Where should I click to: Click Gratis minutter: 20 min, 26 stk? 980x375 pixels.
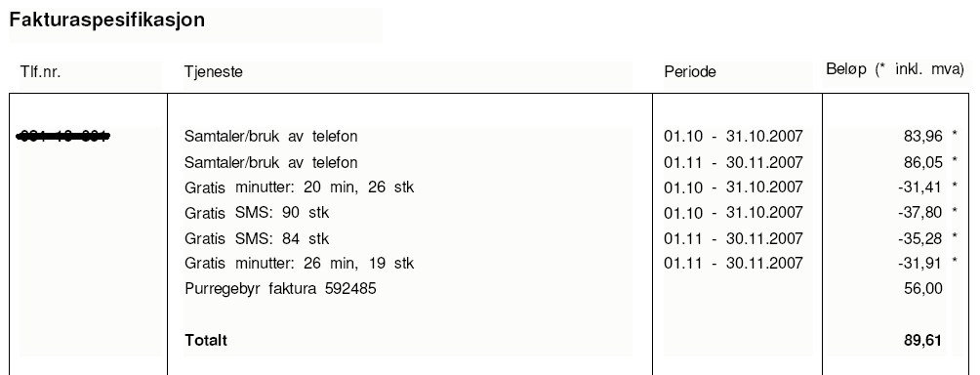299,187
